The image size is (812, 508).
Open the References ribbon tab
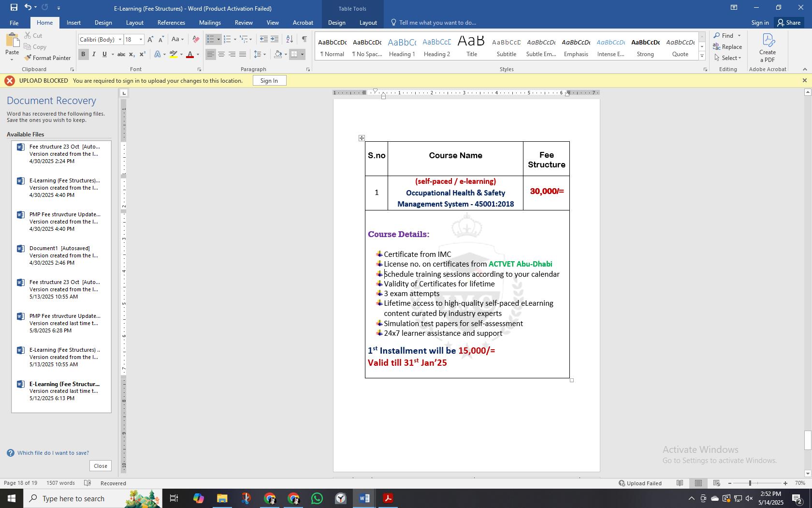pyautogui.click(x=171, y=23)
